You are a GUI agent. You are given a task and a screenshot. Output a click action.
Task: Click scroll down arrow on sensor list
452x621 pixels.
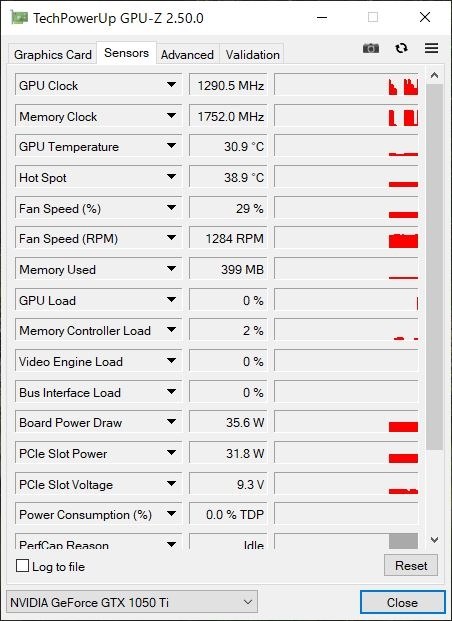[434, 540]
